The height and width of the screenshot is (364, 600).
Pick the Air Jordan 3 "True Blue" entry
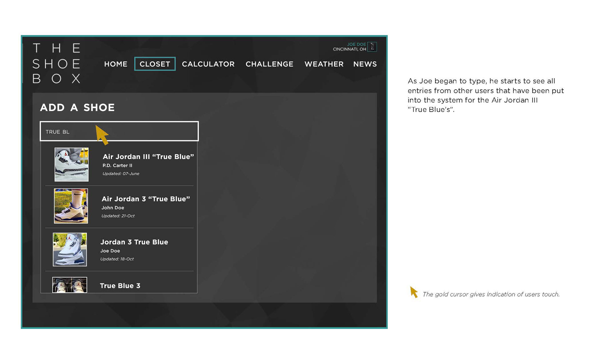tap(146, 199)
